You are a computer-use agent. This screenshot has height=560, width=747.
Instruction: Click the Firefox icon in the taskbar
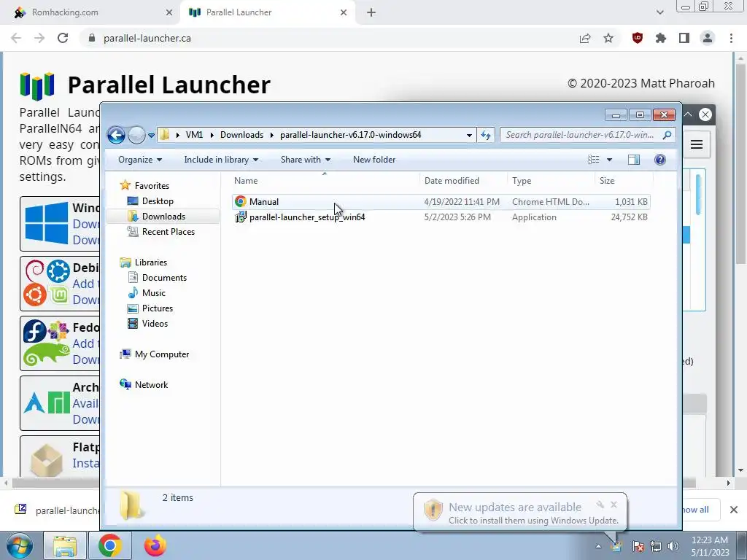point(155,545)
